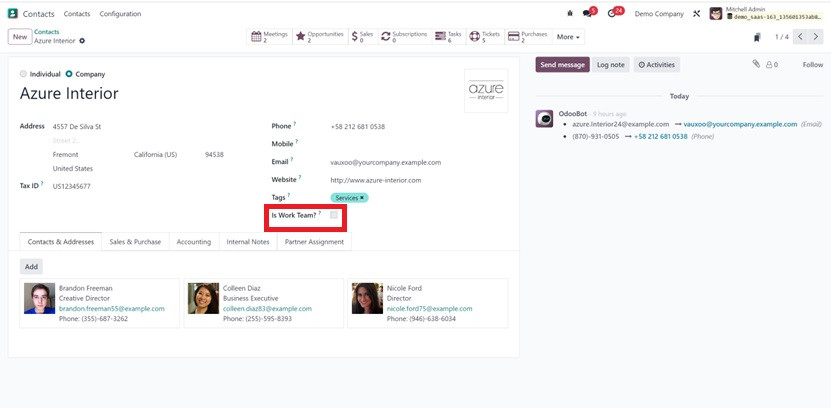
Task: Open Tasks smart button
Action: (448, 37)
